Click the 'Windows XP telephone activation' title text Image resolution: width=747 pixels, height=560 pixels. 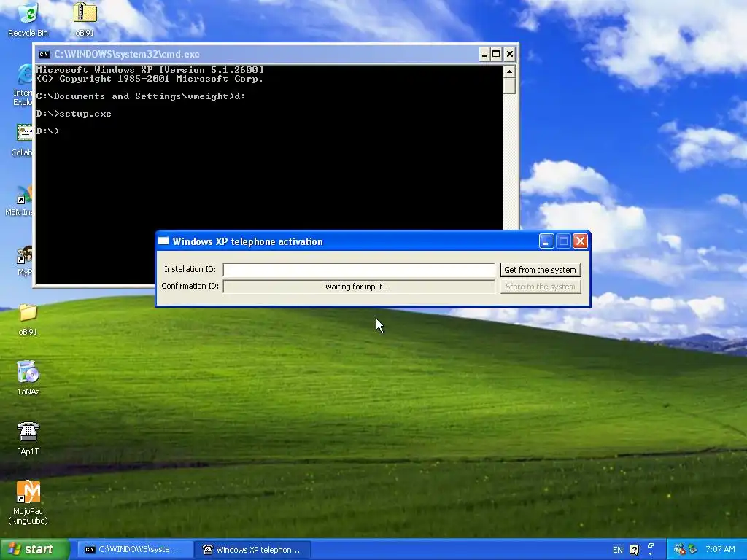247,241
